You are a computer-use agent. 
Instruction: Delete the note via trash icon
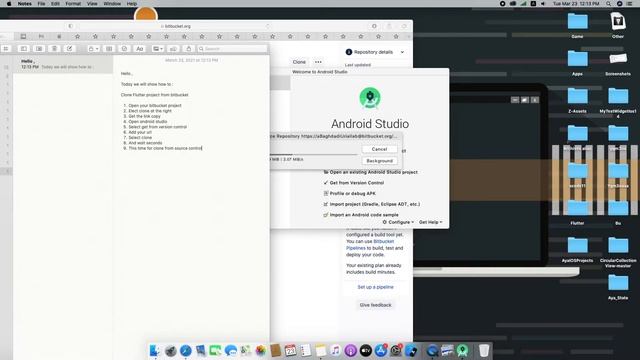pyautogui.click(x=54, y=49)
